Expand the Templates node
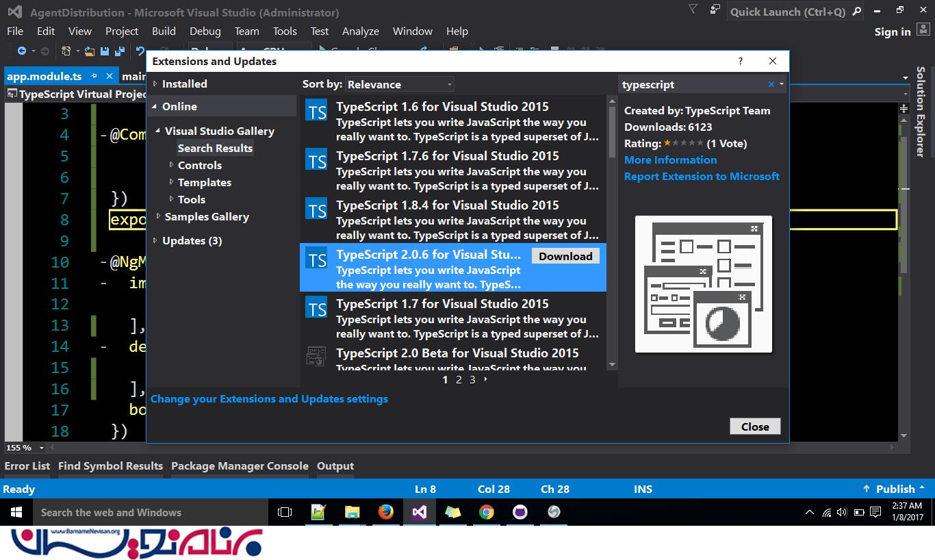This screenshot has height=560, width=935. click(x=171, y=182)
